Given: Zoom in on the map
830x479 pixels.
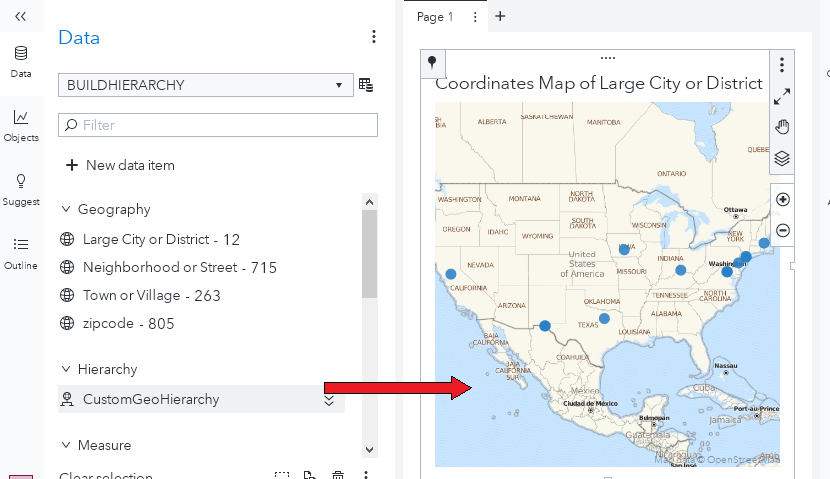Looking at the screenshot, I should pyautogui.click(x=783, y=199).
